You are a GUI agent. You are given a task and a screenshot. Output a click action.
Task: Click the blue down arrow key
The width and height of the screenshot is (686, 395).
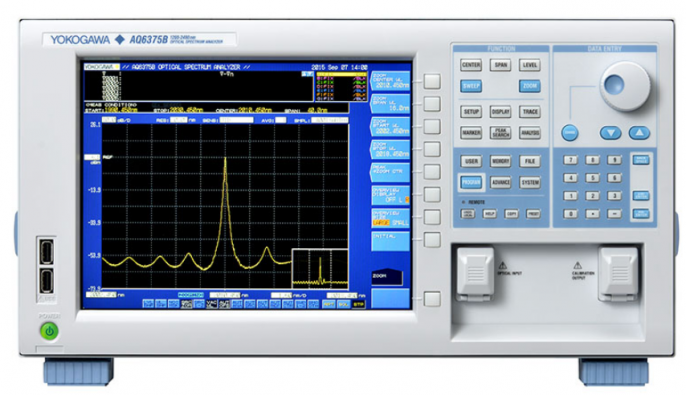610,133
